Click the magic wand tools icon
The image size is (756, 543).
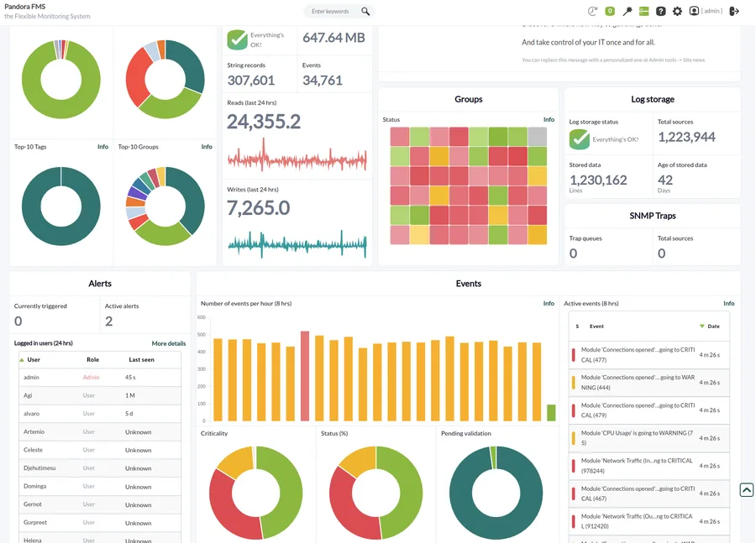627,11
